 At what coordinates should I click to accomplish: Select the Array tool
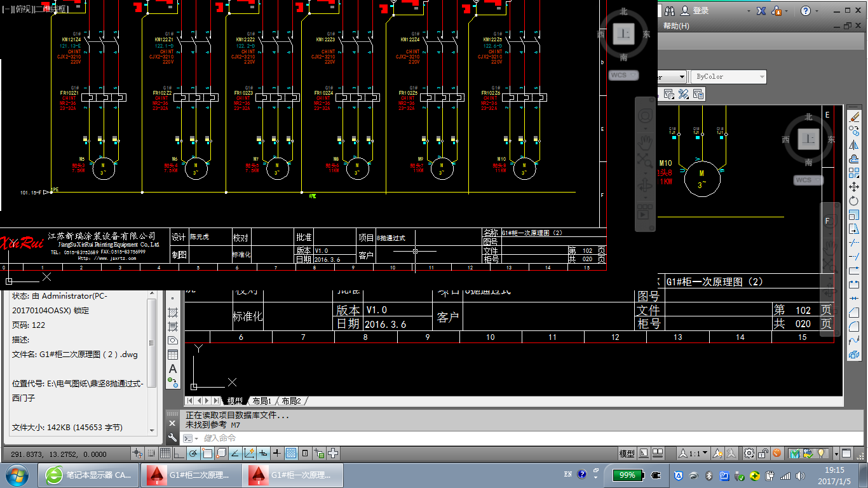(x=854, y=173)
